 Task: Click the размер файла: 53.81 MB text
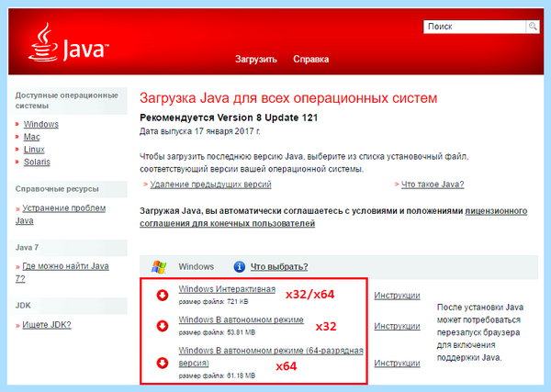(217, 332)
